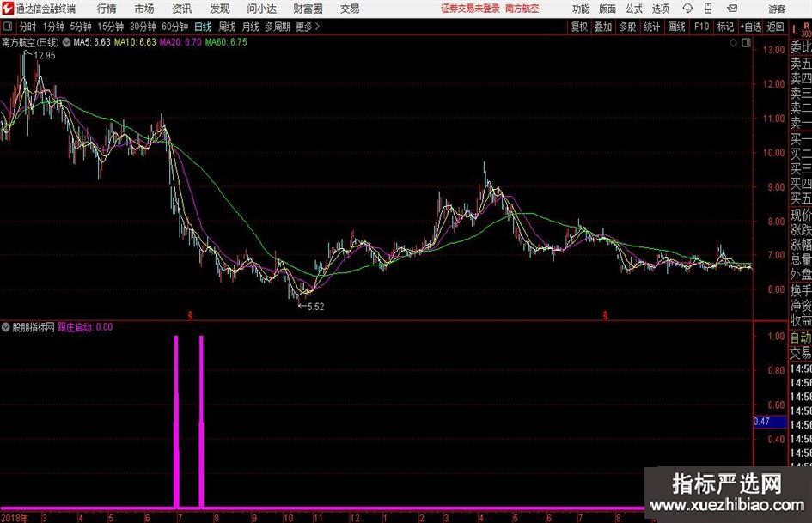Click the 12.95 high price label

tap(45, 56)
